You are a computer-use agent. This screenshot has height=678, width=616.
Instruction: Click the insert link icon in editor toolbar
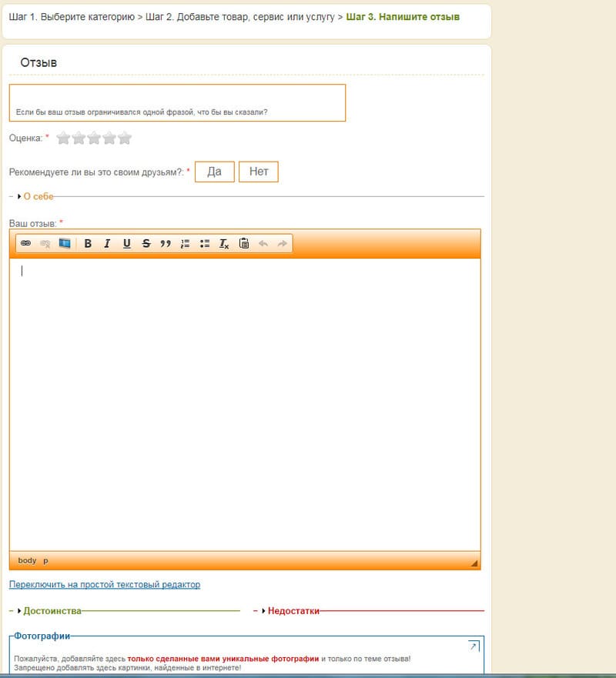tap(25, 244)
